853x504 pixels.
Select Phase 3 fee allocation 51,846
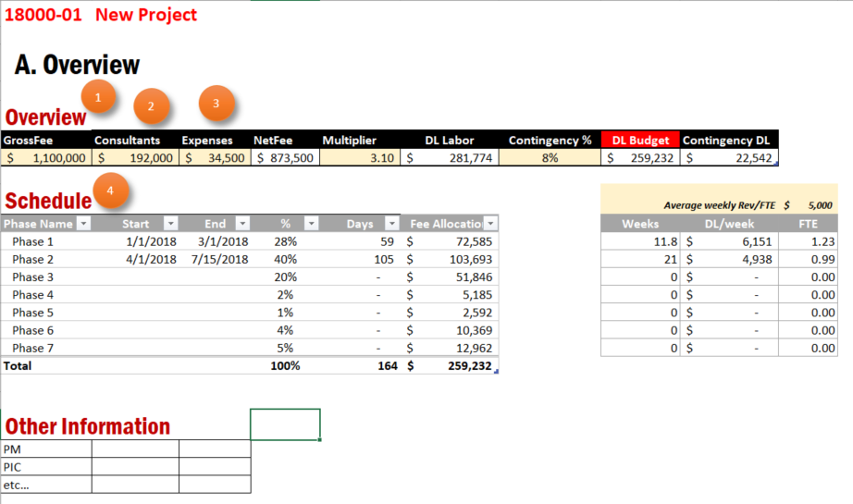click(x=450, y=277)
